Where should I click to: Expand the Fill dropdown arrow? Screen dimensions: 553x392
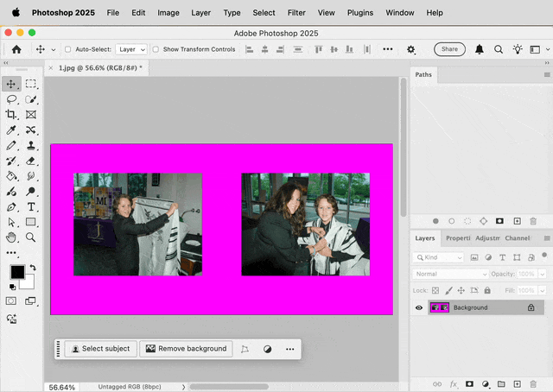543,290
